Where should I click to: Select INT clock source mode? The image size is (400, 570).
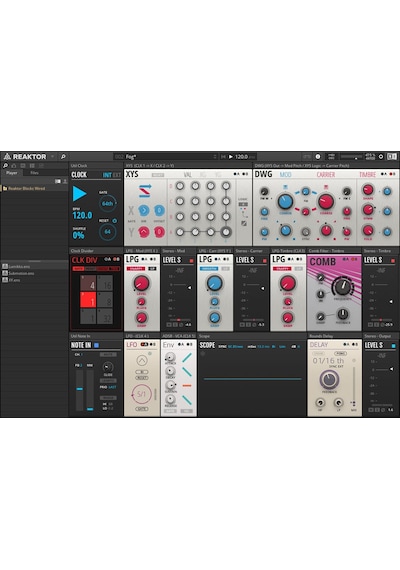coord(107,175)
